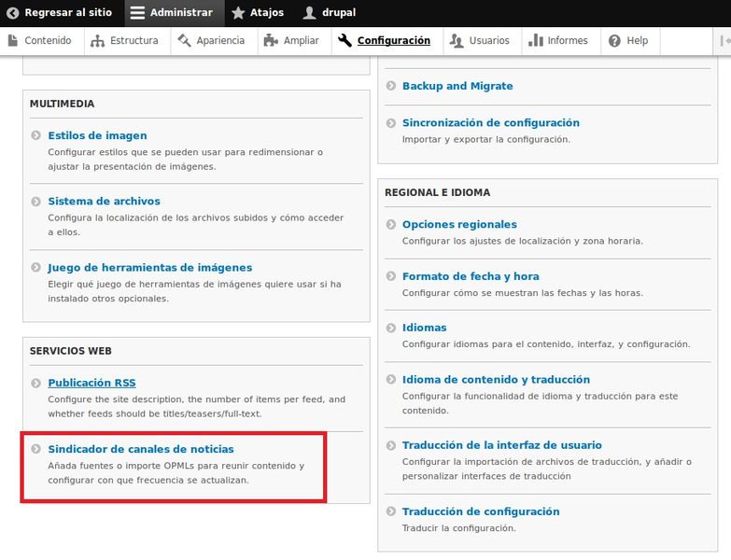
Task: Click arrow bullet next to Sindicador de canales
Action: (x=35, y=449)
